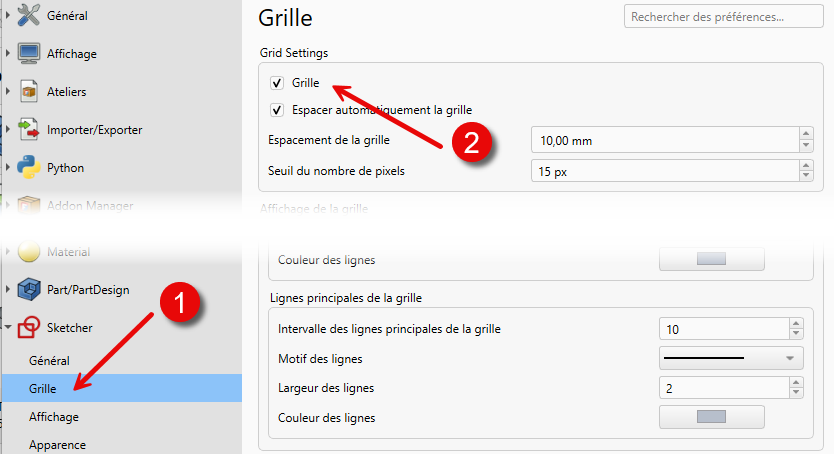The width and height of the screenshot is (834, 454).
Task: Click the Sketcher workbench icon
Action: coord(28,327)
